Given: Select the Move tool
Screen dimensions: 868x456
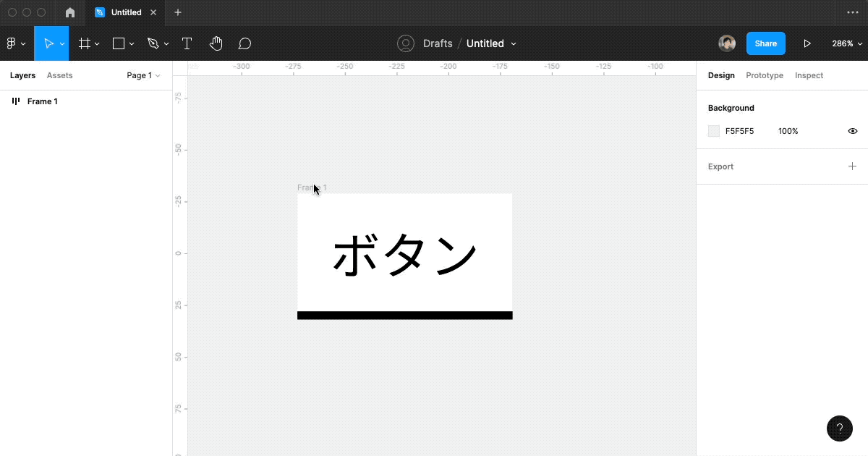Looking at the screenshot, I should [48, 43].
